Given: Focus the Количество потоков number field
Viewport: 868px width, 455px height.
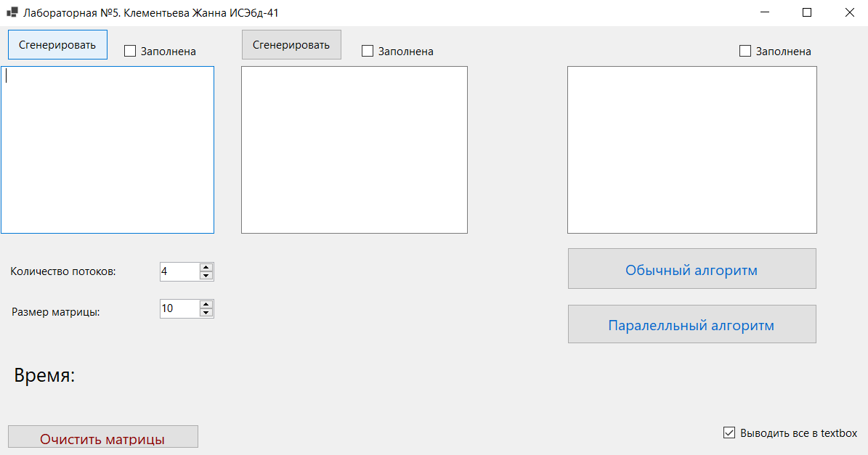Looking at the screenshot, I should (179, 271).
